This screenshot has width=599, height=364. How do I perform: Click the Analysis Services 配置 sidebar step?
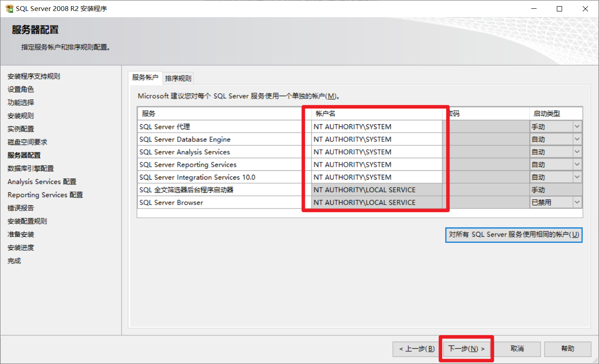(x=42, y=182)
